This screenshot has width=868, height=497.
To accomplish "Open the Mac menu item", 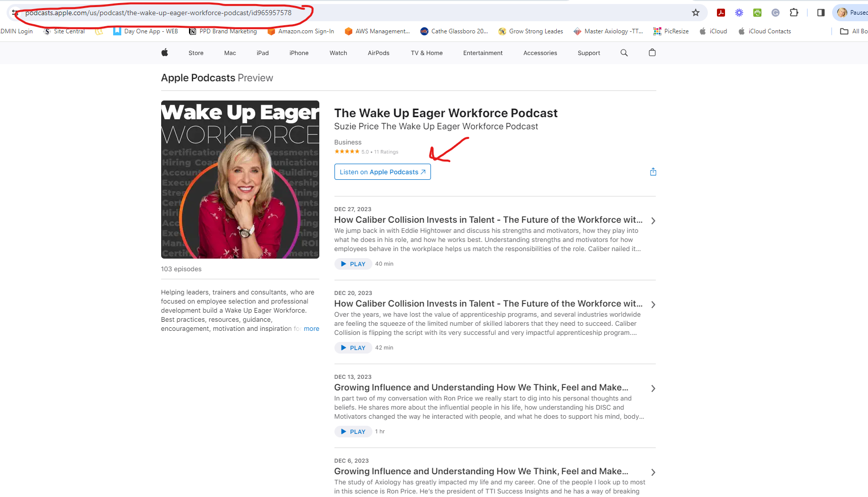I will (x=230, y=53).
